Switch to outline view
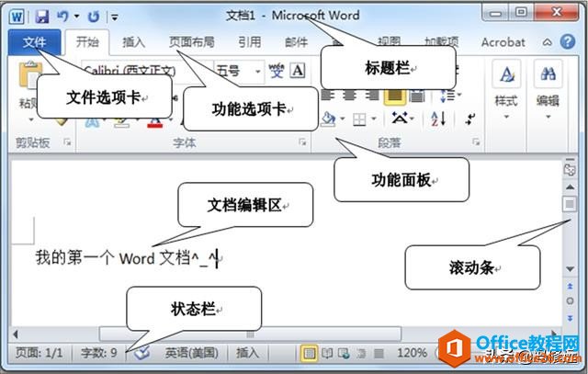This screenshot has width=588, height=374. [361, 353]
